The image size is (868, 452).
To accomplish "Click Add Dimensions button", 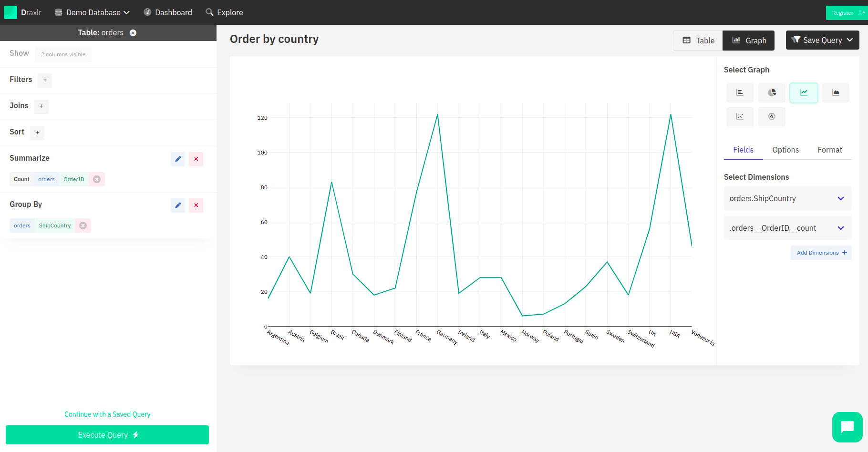I will click(821, 253).
